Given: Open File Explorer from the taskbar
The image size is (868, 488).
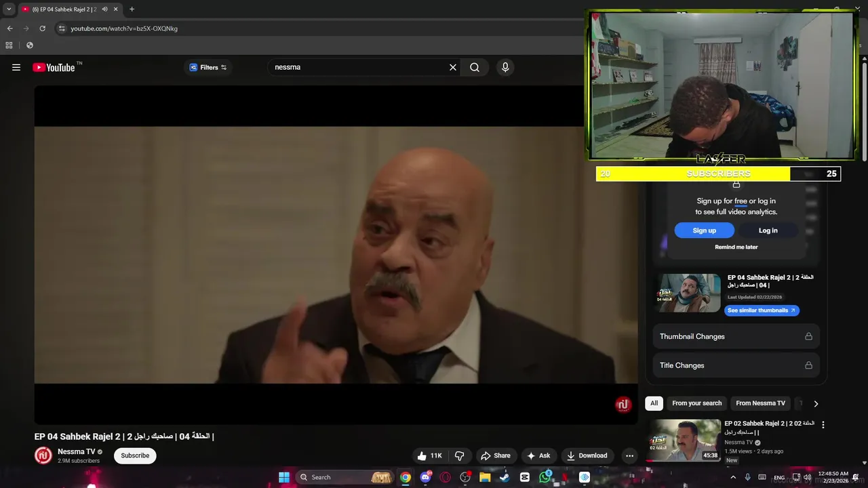Looking at the screenshot, I should 485,477.
